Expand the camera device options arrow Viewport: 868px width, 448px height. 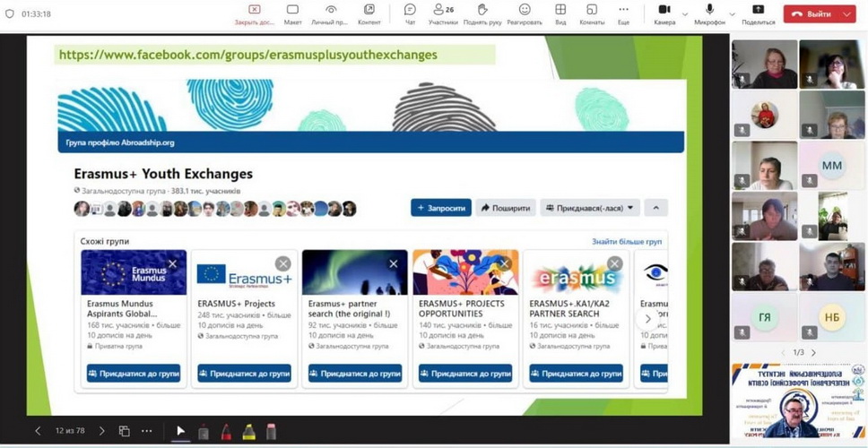point(685,14)
